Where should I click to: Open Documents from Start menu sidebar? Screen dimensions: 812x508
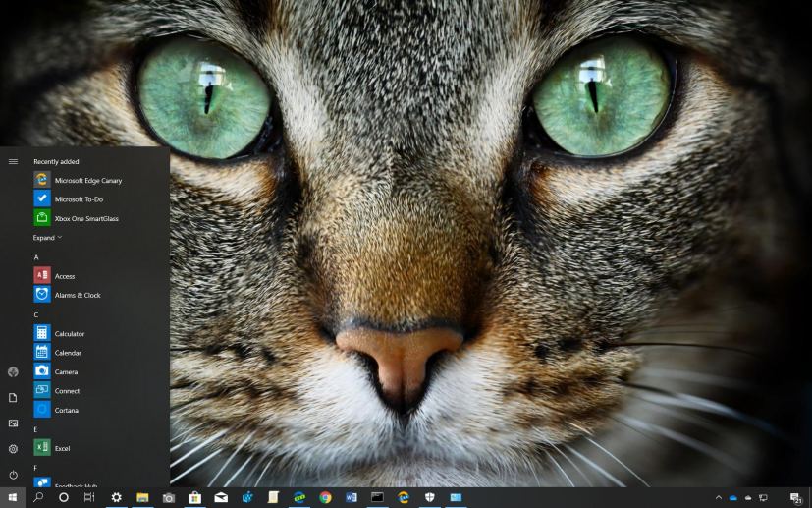[x=14, y=398]
